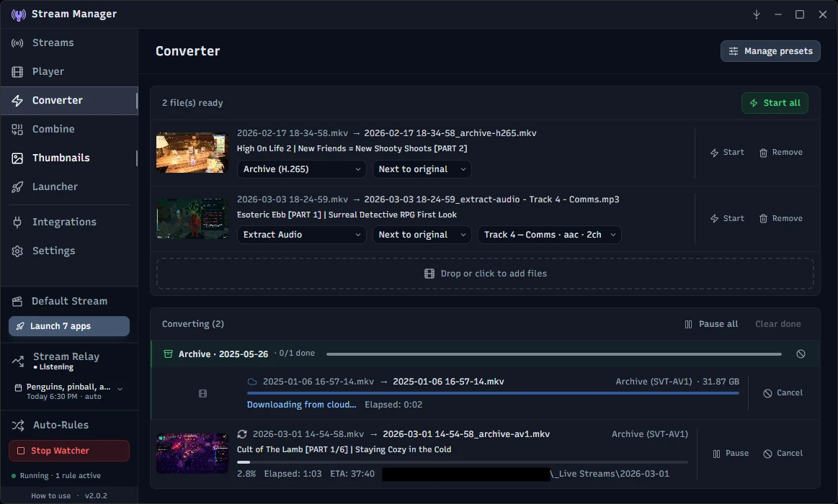Click the Manage presets button
Image resolution: width=838 pixels, height=504 pixels.
(x=770, y=51)
